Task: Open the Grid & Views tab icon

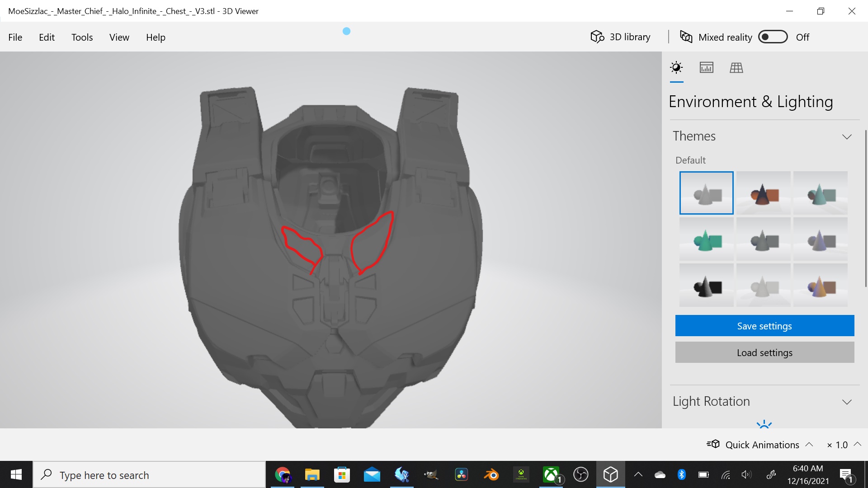Action: pyautogui.click(x=736, y=68)
